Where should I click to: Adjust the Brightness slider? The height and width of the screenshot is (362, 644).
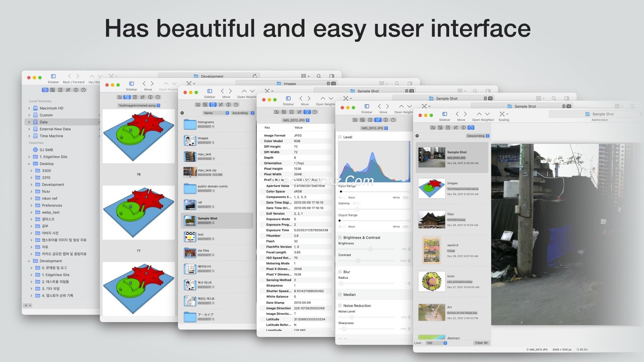click(370, 249)
